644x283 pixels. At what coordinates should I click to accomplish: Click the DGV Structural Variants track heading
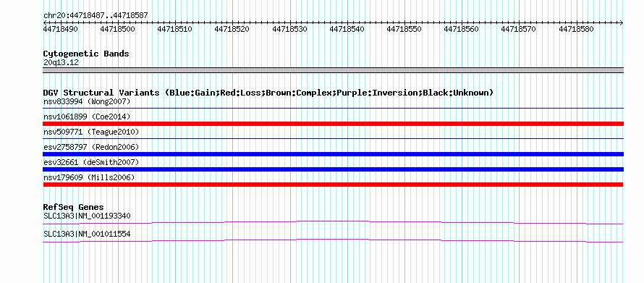(x=268, y=93)
